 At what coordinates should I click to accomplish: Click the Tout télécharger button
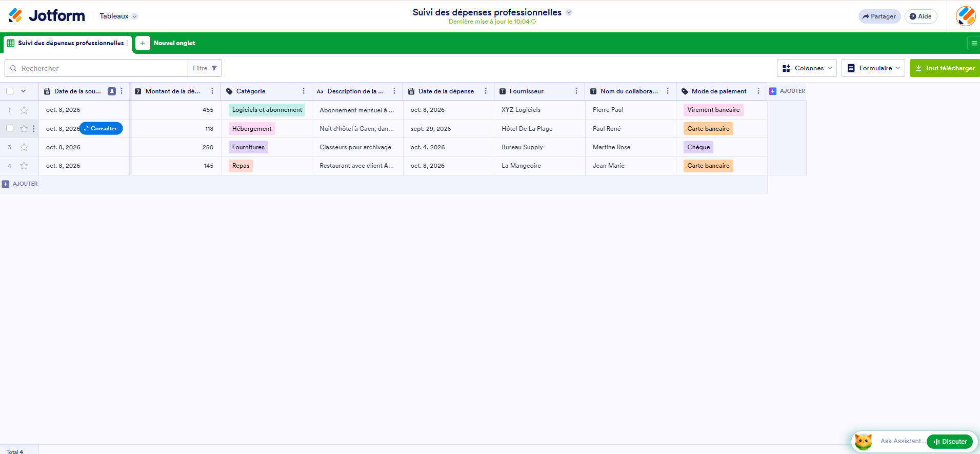[x=945, y=68]
